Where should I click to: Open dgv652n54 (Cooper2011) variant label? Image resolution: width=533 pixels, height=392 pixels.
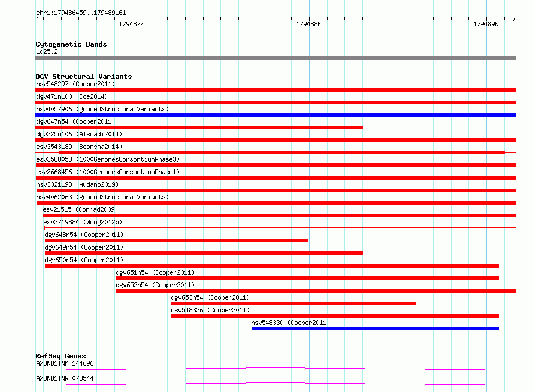pyautogui.click(x=155, y=285)
